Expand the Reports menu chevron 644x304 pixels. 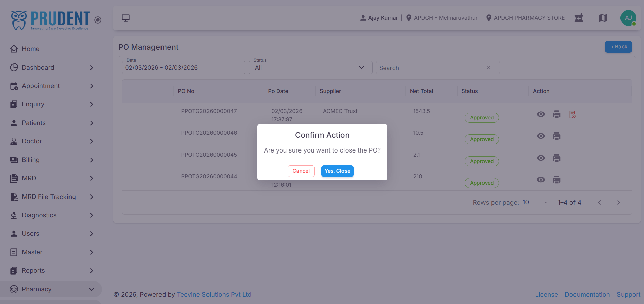92,271
